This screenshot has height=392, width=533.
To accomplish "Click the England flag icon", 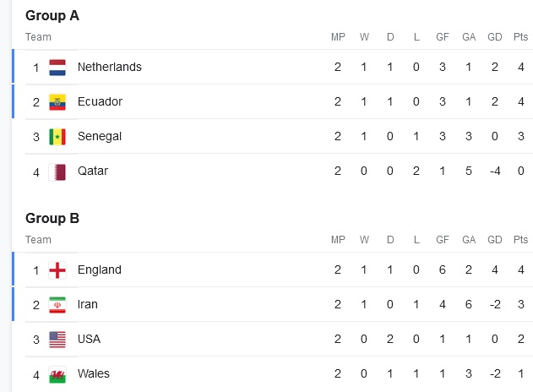I will tap(57, 269).
